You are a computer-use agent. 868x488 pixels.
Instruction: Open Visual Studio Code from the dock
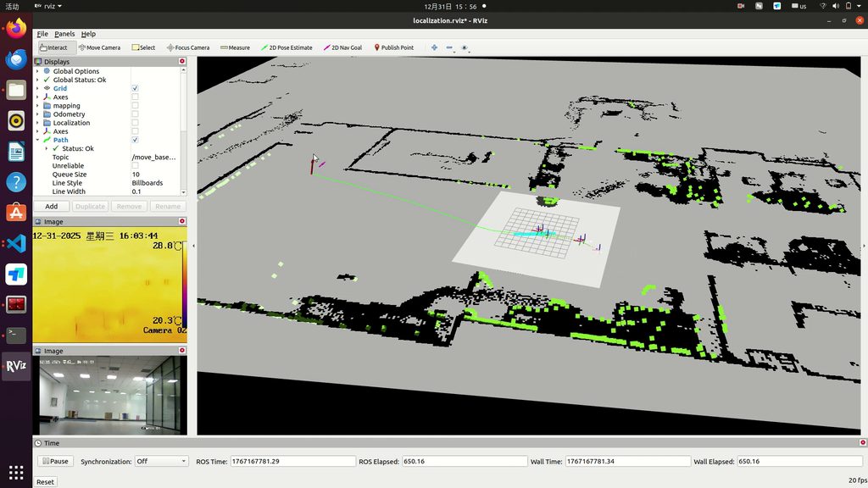click(x=16, y=243)
